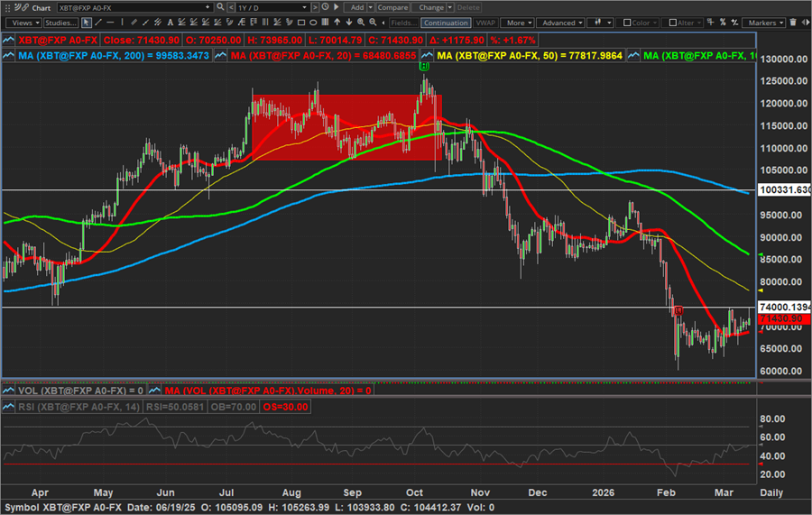Click the Studies... button
812x515 pixels.
60,23
